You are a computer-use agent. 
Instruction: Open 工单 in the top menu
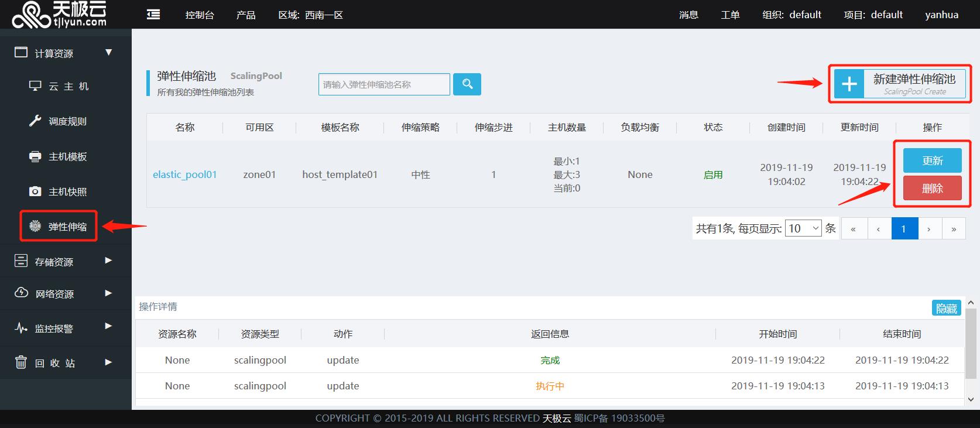(730, 15)
